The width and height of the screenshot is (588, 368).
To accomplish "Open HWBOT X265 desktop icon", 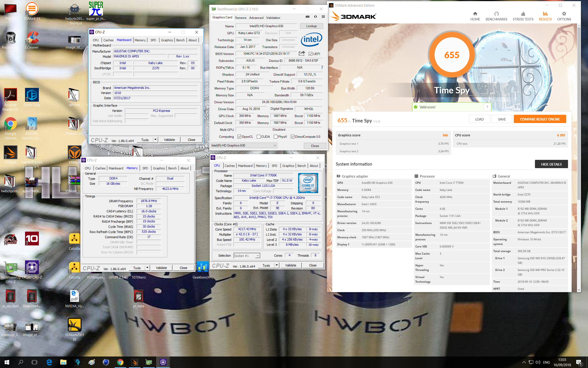I will point(32,157).
